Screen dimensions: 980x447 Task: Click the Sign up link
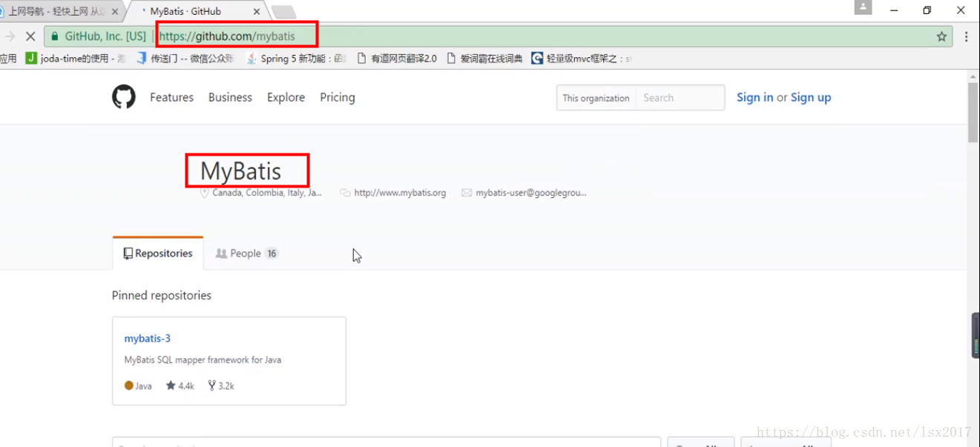[811, 97]
